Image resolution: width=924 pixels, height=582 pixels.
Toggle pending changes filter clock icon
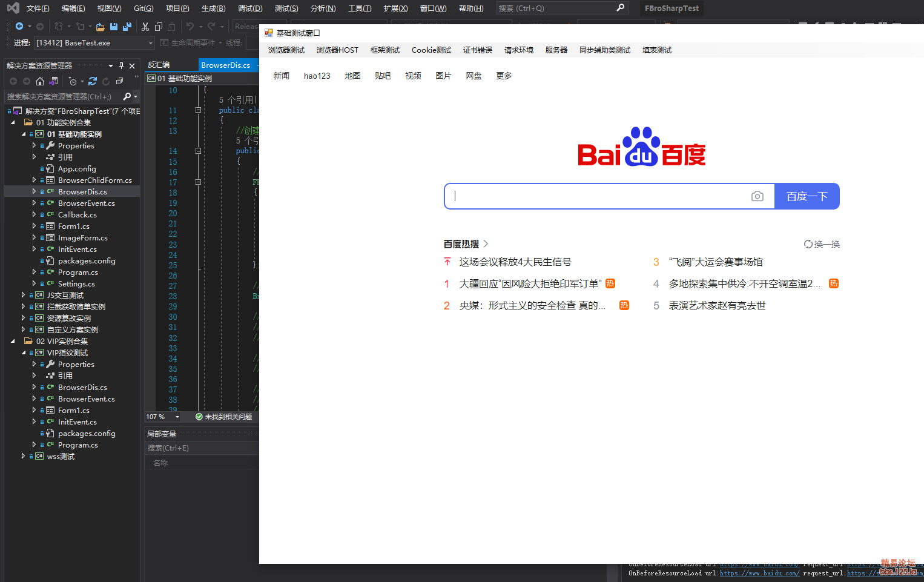pos(73,81)
